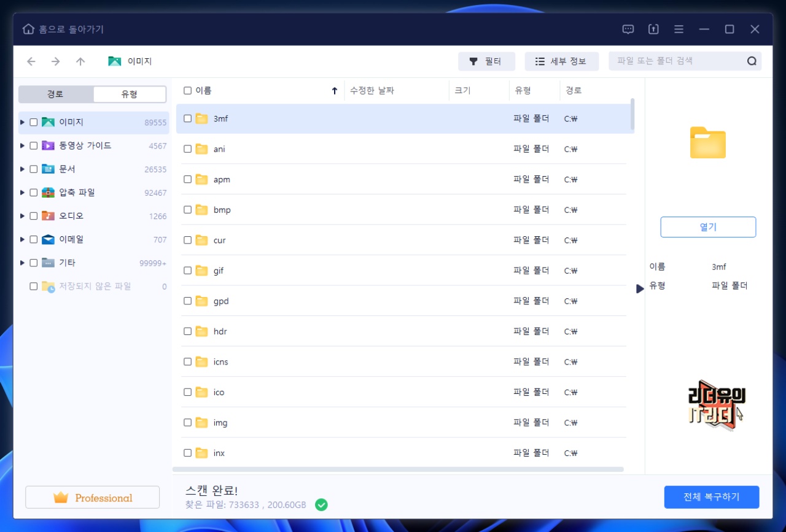Click the 3mf folder icon
Screen dimensions: 786x532
(x=201, y=118)
